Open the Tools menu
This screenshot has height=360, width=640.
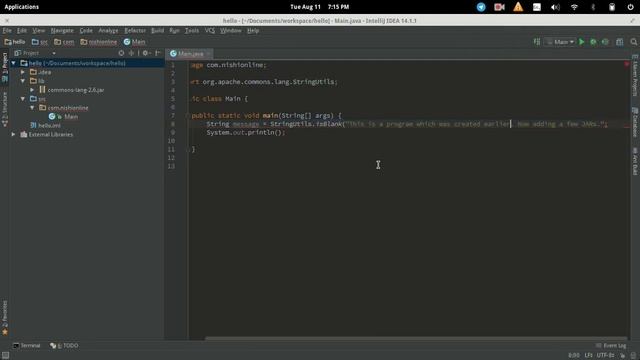(192, 31)
